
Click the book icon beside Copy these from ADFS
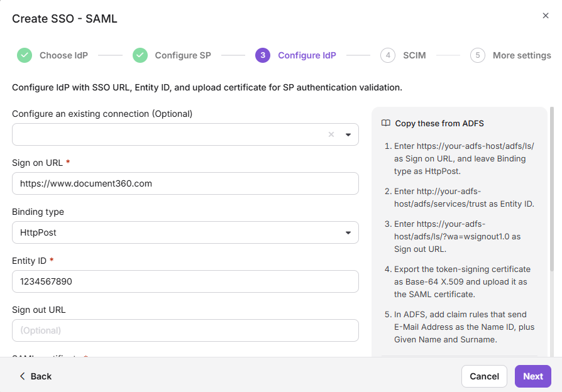click(385, 123)
